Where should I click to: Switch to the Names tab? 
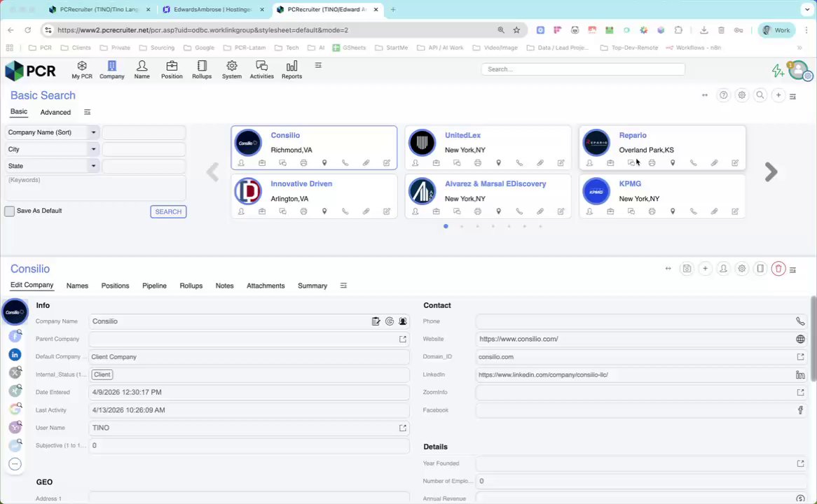pos(77,286)
